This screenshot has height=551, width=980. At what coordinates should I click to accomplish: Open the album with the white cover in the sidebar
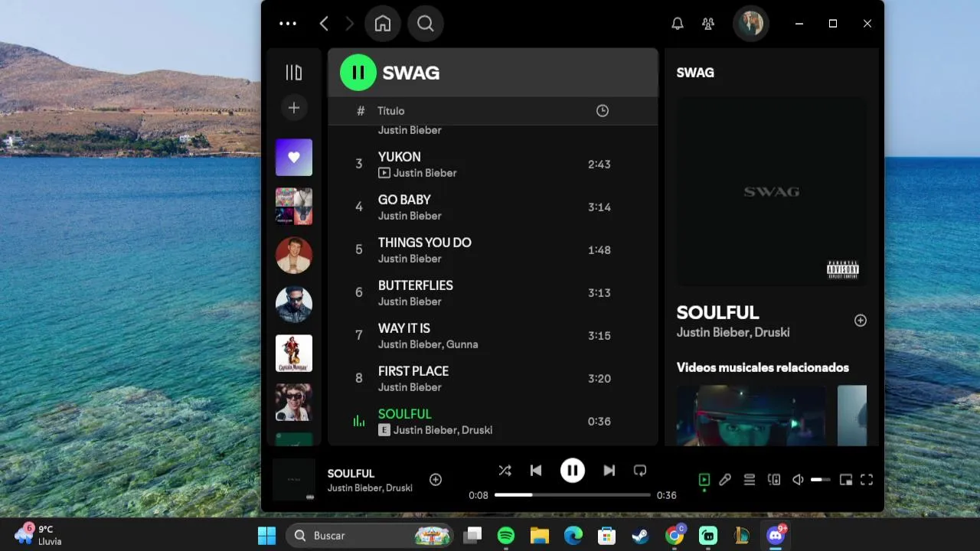(x=294, y=354)
